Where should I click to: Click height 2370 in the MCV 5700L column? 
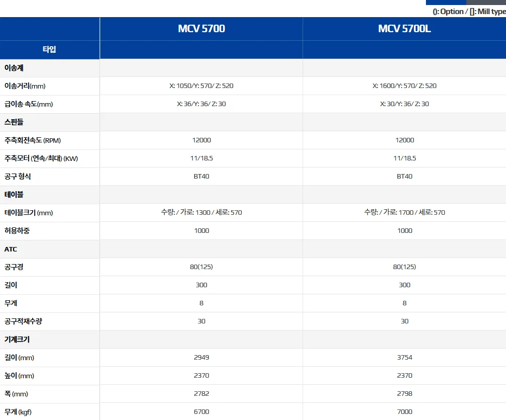(x=404, y=376)
